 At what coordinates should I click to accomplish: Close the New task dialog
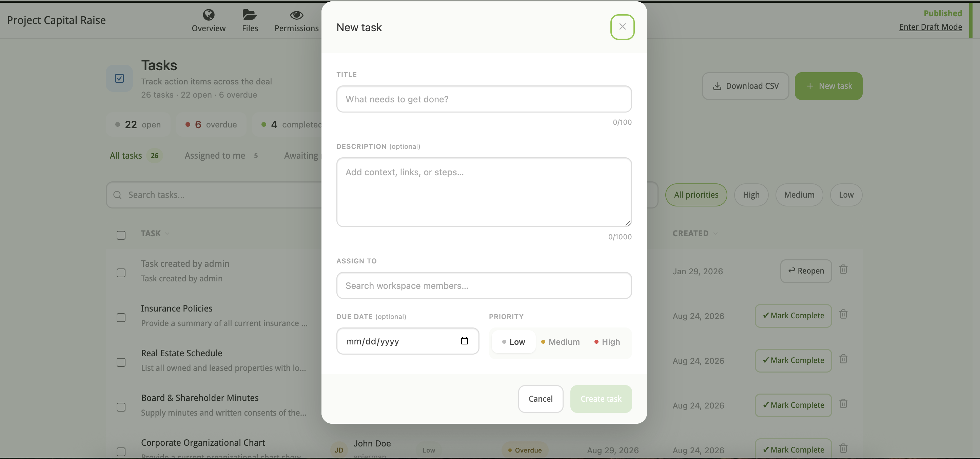[x=622, y=27]
